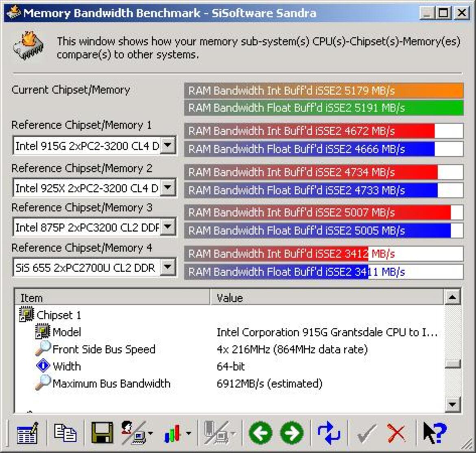Viewport: 476px width, 453px height.
Task: Click the Item column header
Action: point(112,297)
